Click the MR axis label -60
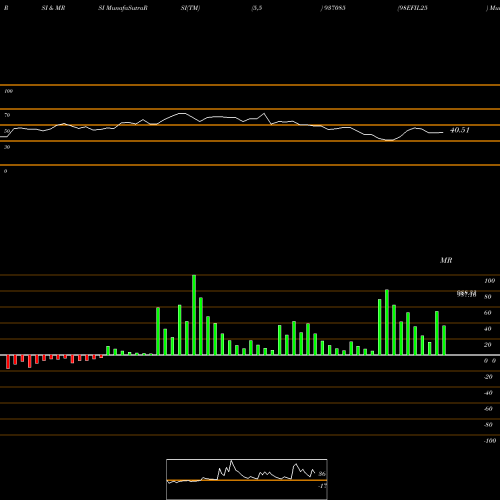The width and height of the screenshot is (500, 500). (x=488, y=409)
